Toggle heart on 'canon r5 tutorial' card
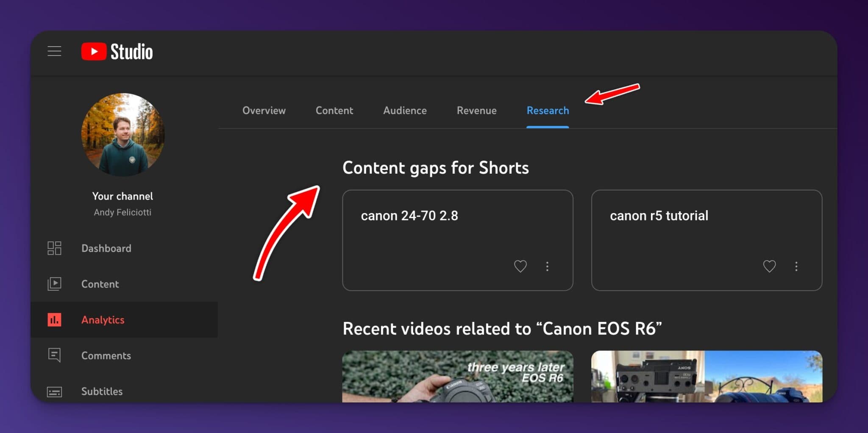Viewport: 868px width, 433px height. [769, 266]
